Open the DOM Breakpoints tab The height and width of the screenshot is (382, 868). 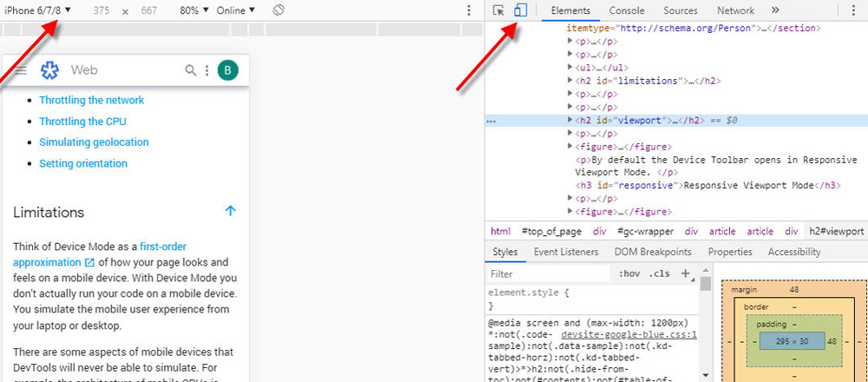pyautogui.click(x=653, y=252)
